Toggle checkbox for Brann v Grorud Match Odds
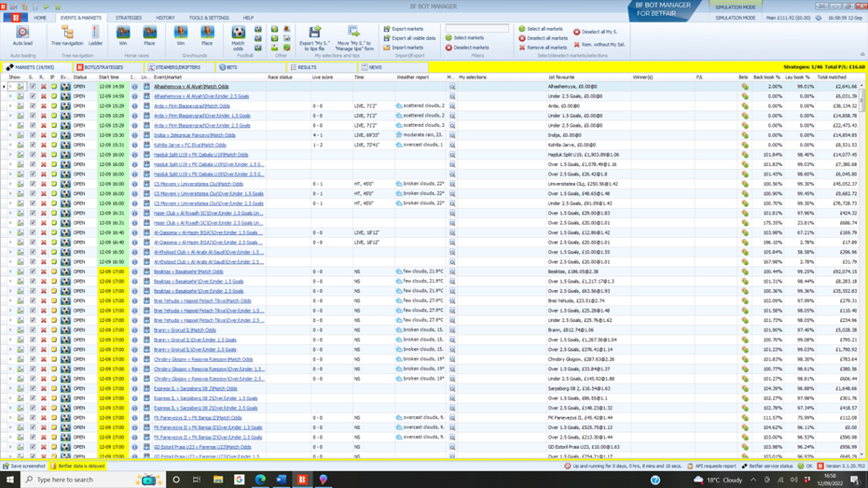 tap(33, 330)
